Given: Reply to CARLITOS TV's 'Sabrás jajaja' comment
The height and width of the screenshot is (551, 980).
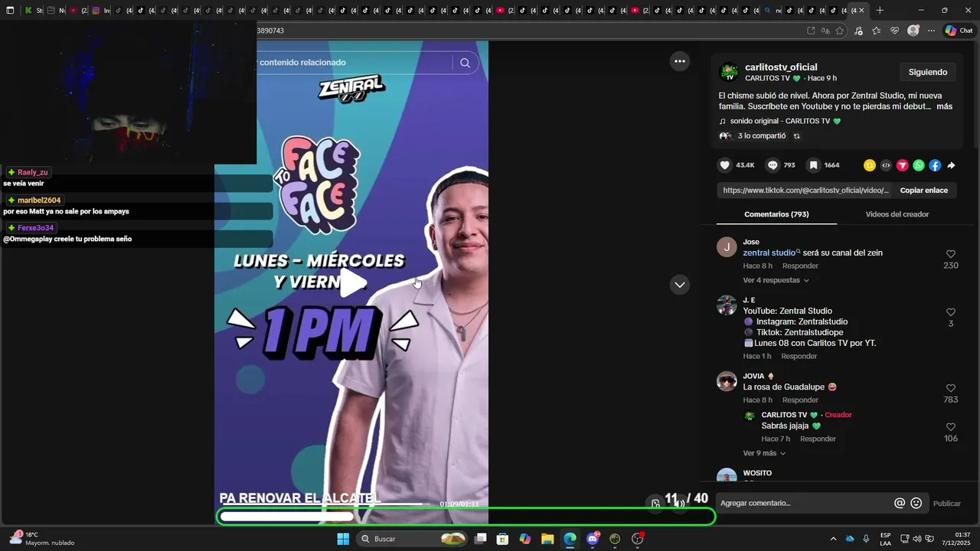Looking at the screenshot, I should point(818,439).
